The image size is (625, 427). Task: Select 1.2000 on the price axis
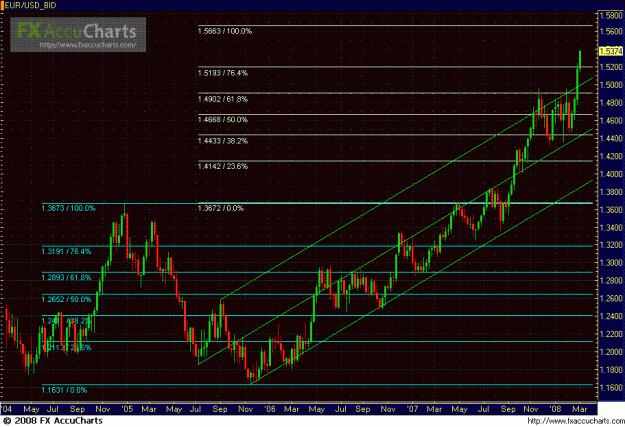(x=611, y=352)
